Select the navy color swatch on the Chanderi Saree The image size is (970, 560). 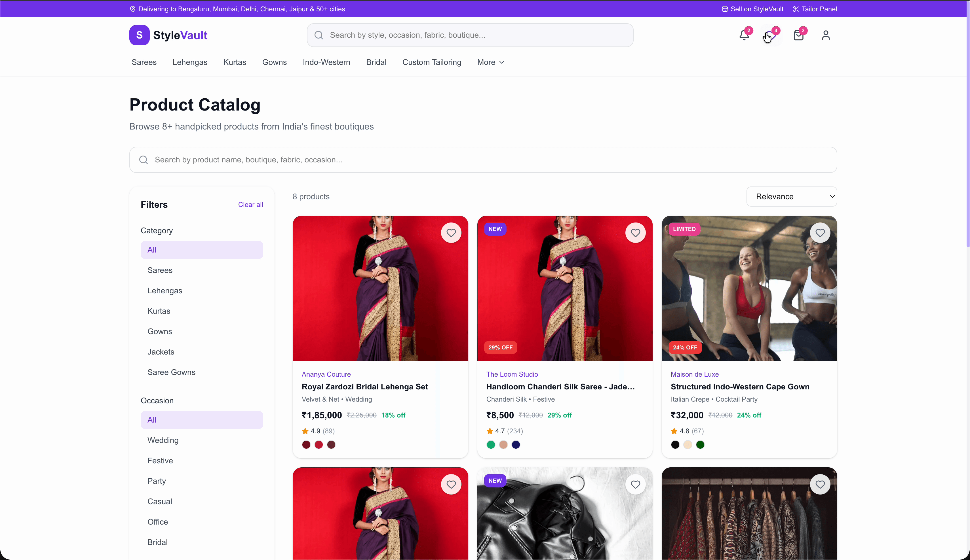coord(516,445)
